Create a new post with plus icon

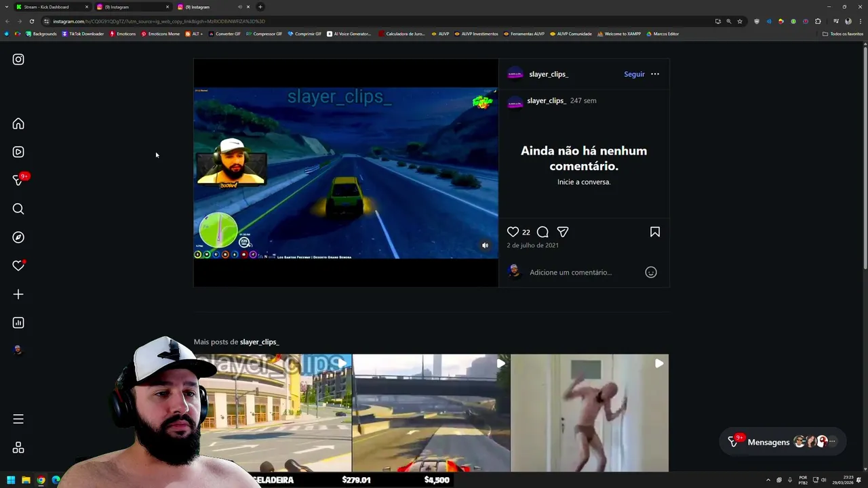(18, 294)
